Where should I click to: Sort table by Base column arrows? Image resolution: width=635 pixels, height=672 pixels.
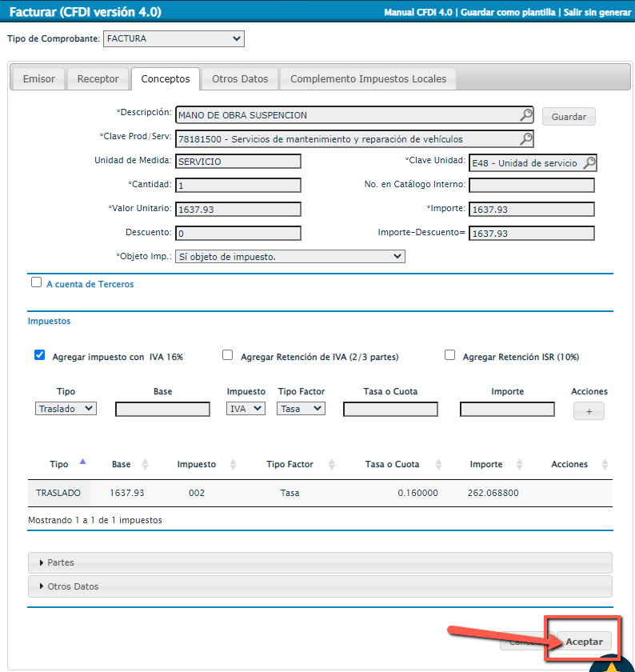(x=145, y=464)
